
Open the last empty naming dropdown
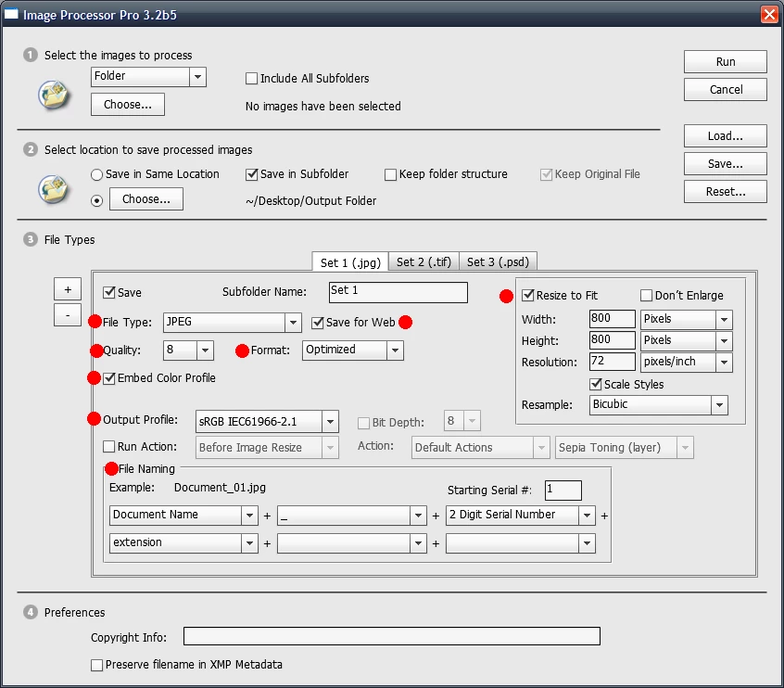[x=521, y=543]
